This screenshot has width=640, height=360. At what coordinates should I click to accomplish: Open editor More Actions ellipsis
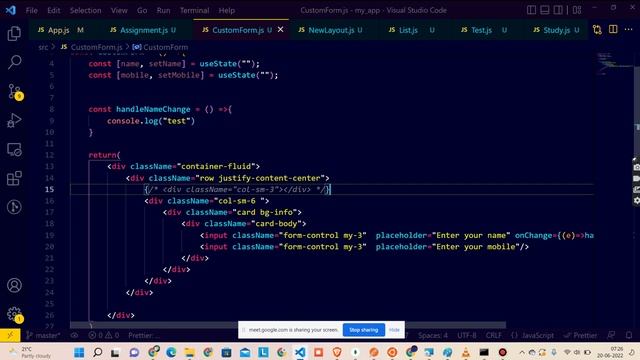point(629,29)
